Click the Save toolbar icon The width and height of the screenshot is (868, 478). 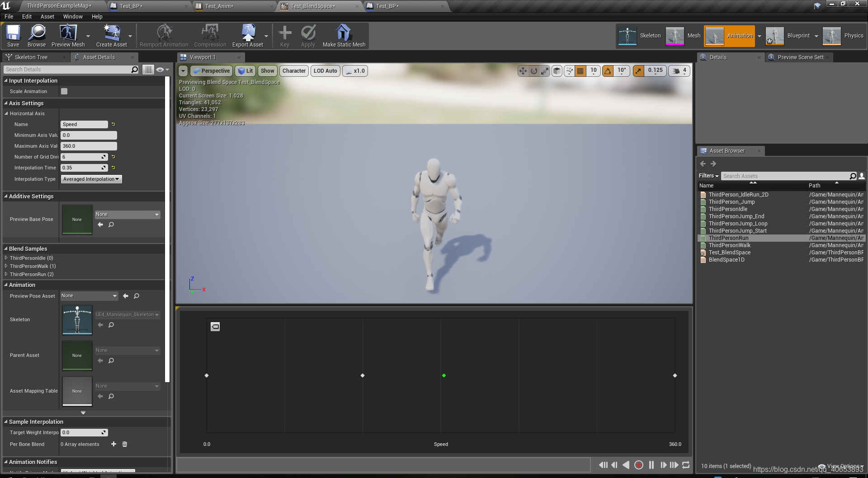pos(13,35)
